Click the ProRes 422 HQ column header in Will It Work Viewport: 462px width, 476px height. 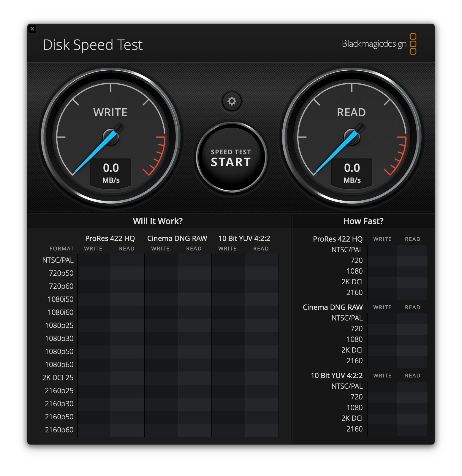[x=110, y=238]
